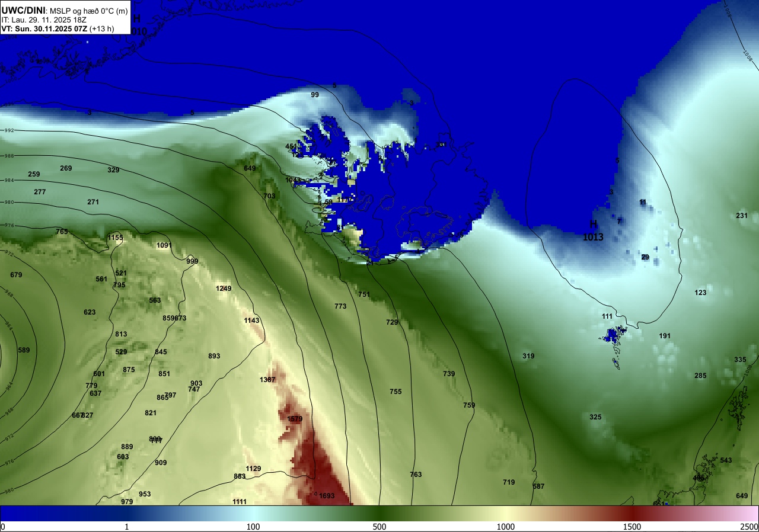
Task: Select the 623 height value
Action: tap(90, 312)
